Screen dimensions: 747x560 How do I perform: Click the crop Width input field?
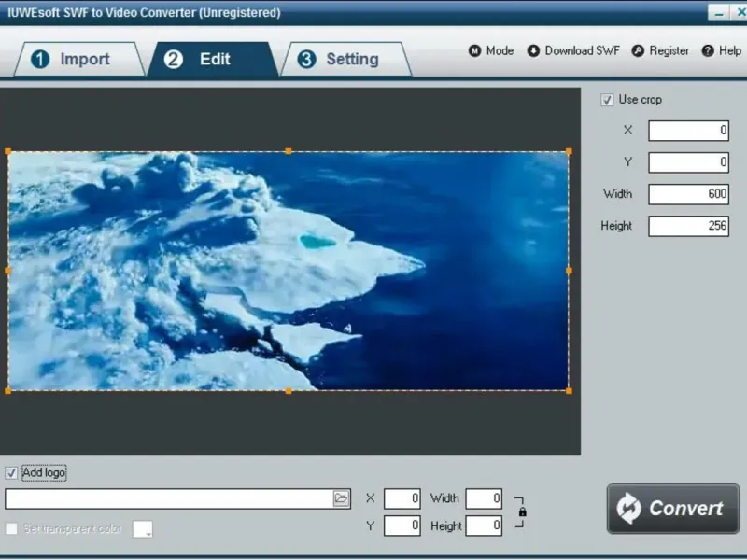(688, 194)
